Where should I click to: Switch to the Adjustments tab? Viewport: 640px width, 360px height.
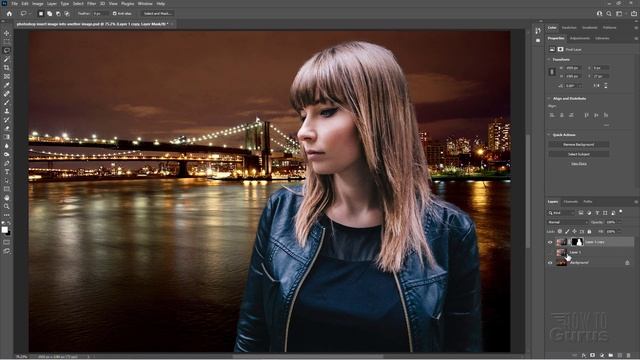[x=580, y=38]
